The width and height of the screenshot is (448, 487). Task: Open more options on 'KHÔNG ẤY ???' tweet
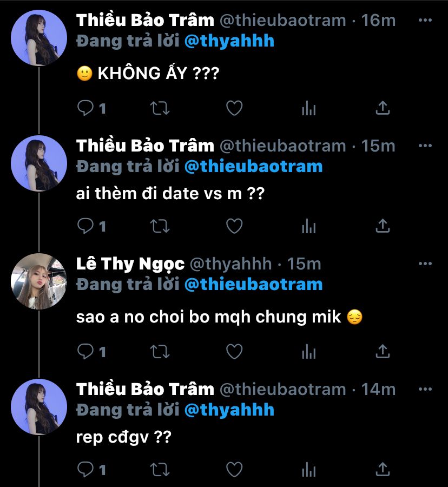click(x=426, y=21)
